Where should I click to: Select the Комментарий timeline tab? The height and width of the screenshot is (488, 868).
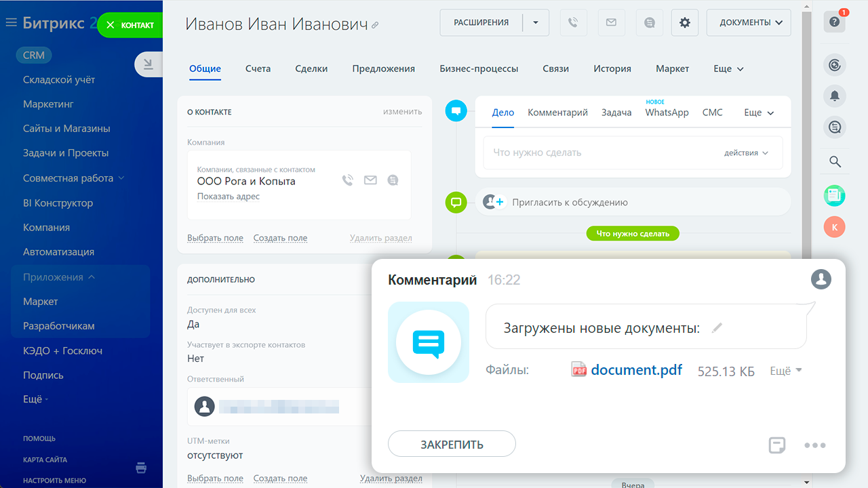[x=557, y=113]
